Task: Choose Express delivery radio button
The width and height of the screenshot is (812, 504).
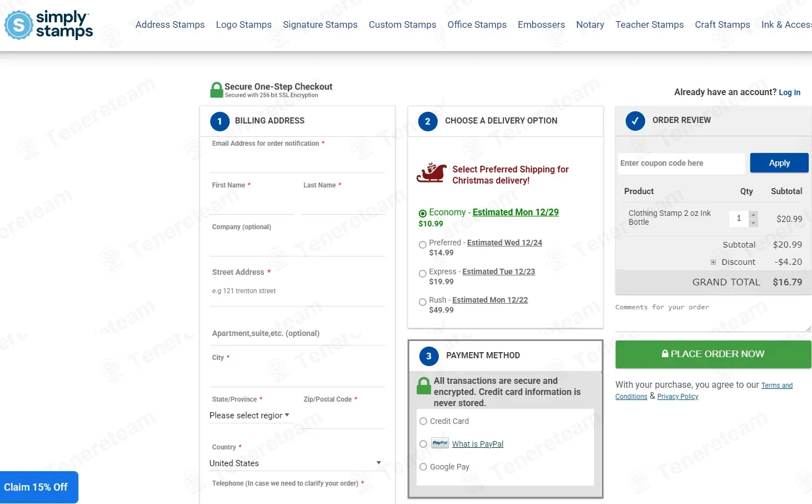Action: 423,274
